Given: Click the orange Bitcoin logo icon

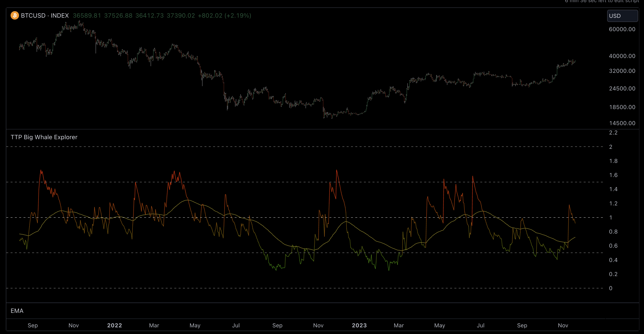Looking at the screenshot, I should tap(14, 15).
